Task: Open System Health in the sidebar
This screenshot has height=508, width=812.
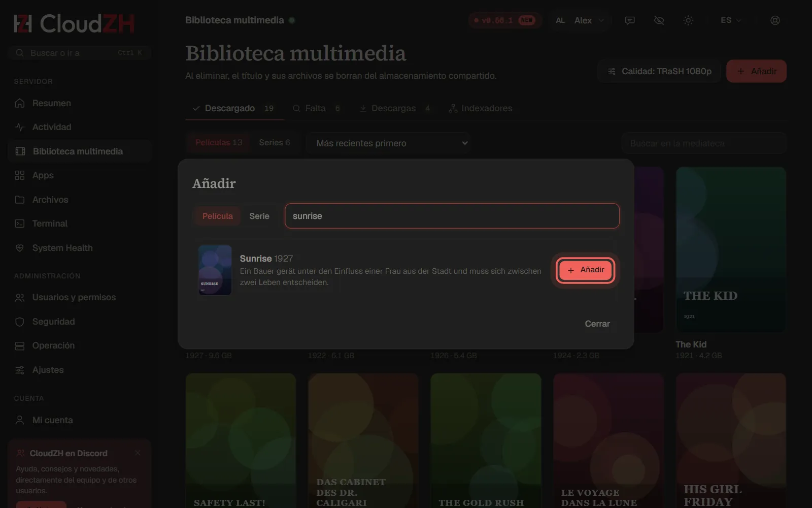Action: click(80, 248)
